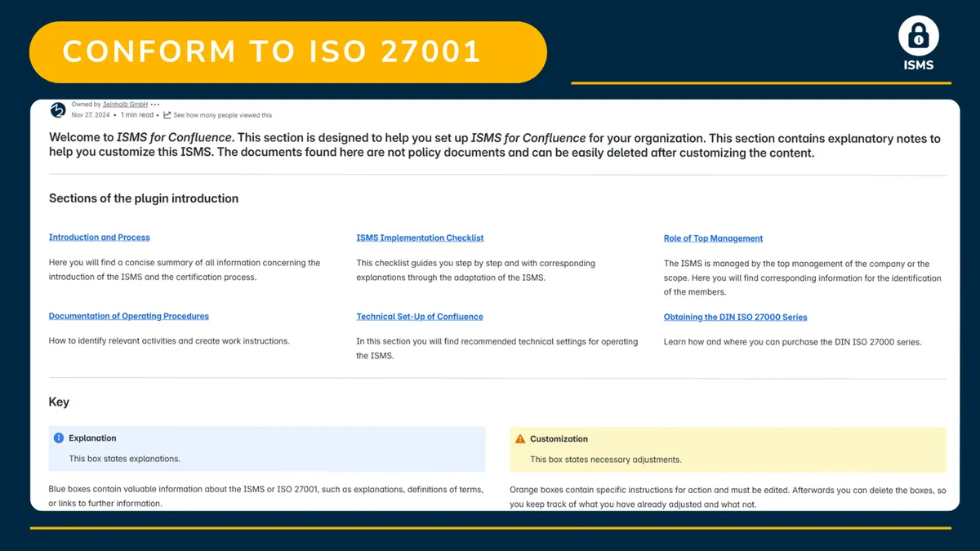Click the blue info icon in Explanation box
The height and width of the screenshot is (551, 980).
pos(59,438)
